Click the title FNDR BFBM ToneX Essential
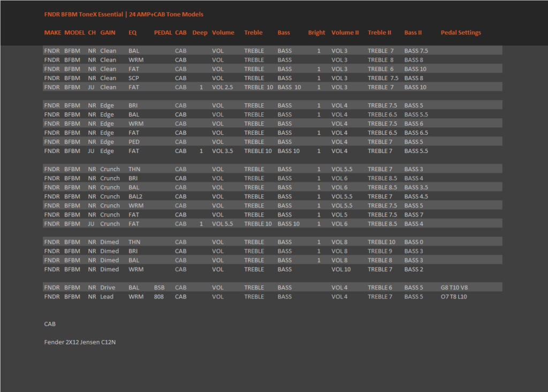The height and width of the screenshot is (392, 548). point(83,14)
